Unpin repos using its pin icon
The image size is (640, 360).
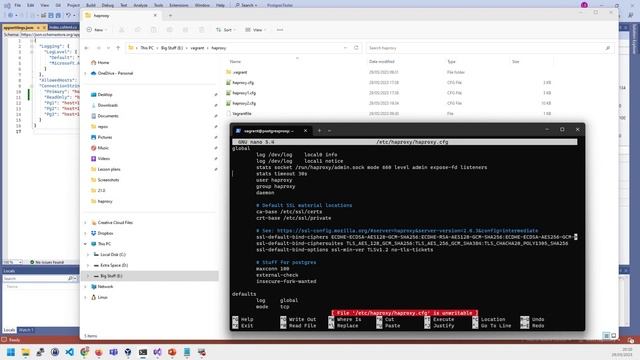coord(216,127)
